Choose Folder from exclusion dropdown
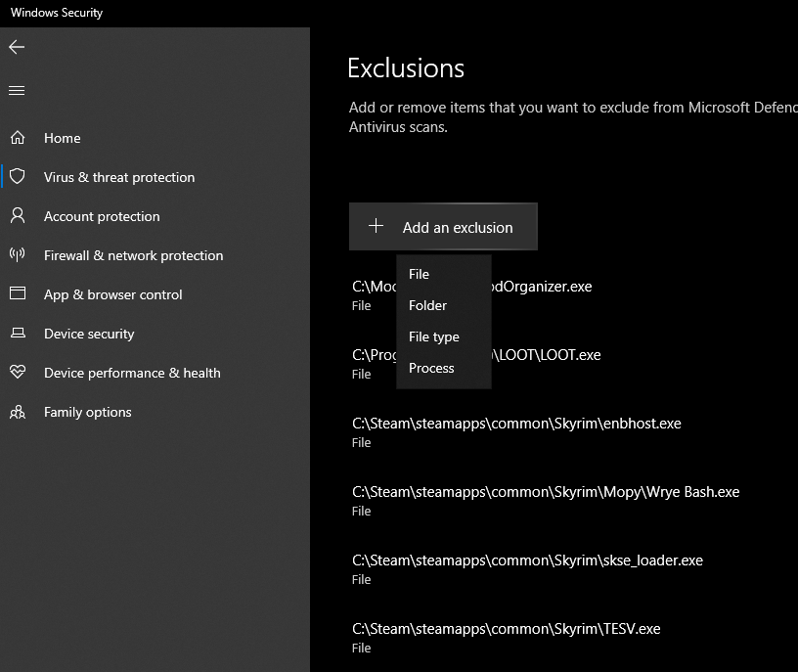This screenshot has width=798, height=672. tap(444, 305)
